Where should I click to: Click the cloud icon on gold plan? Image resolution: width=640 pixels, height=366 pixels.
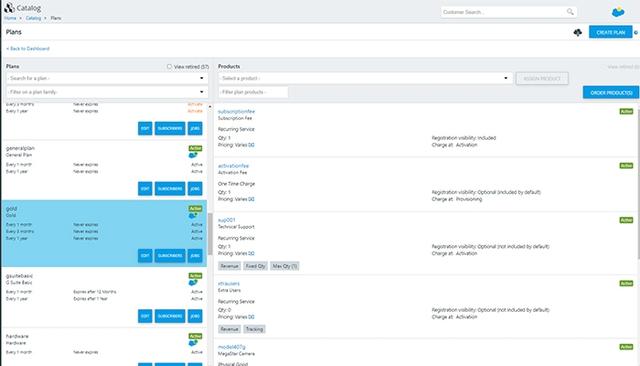(193, 215)
